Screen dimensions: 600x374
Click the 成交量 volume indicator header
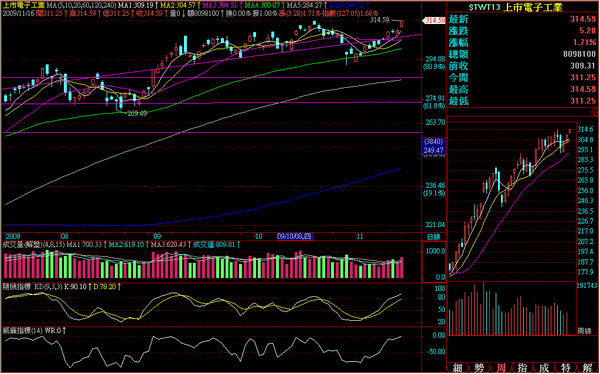pos(34,245)
